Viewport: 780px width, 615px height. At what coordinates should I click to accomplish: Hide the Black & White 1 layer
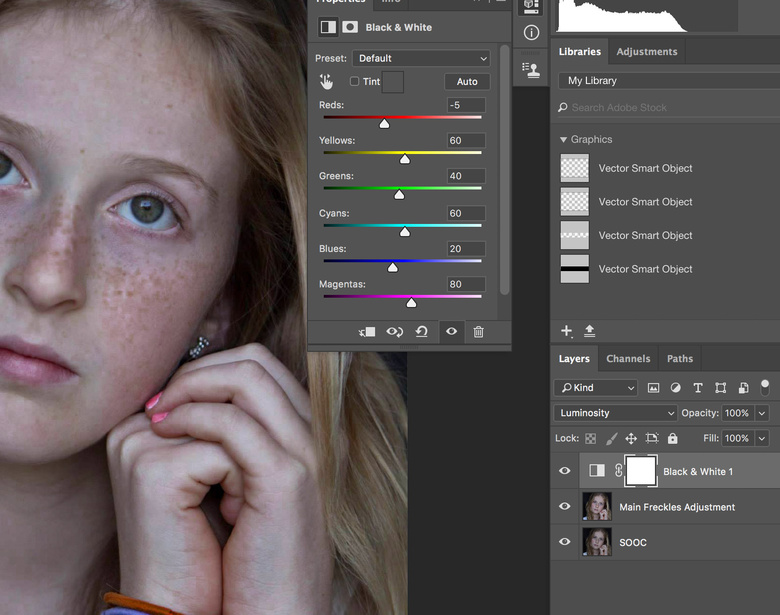[565, 471]
